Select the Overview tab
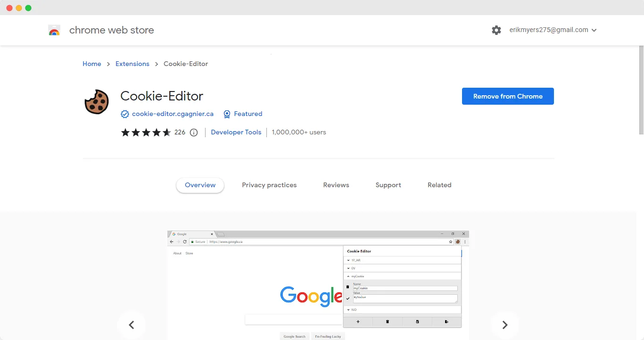 tap(200, 185)
